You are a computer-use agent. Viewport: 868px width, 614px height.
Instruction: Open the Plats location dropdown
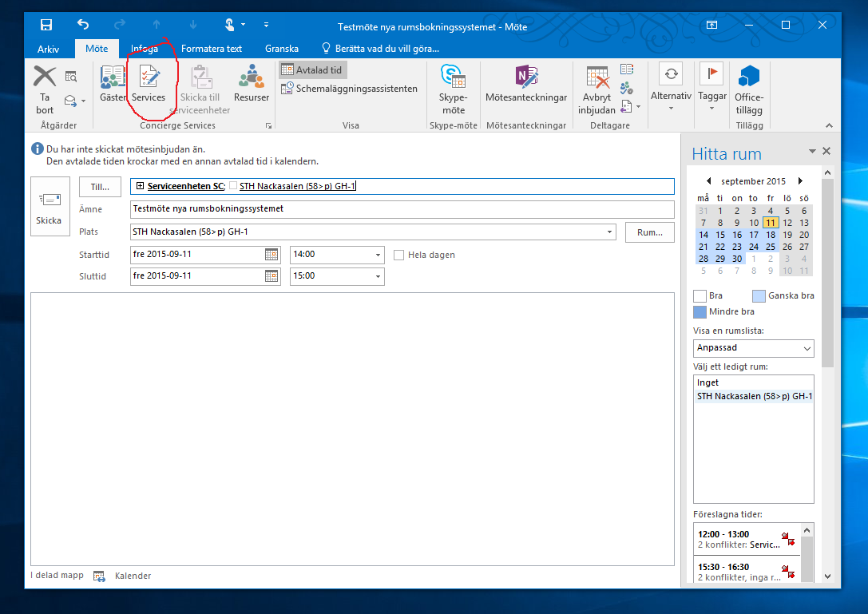tap(609, 232)
